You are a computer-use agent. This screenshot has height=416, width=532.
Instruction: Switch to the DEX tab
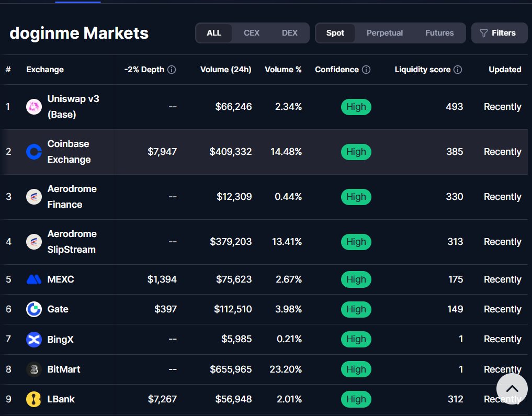(289, 33)
